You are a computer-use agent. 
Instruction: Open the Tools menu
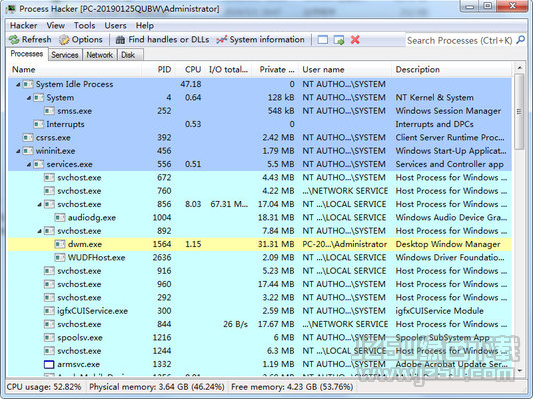84,25
